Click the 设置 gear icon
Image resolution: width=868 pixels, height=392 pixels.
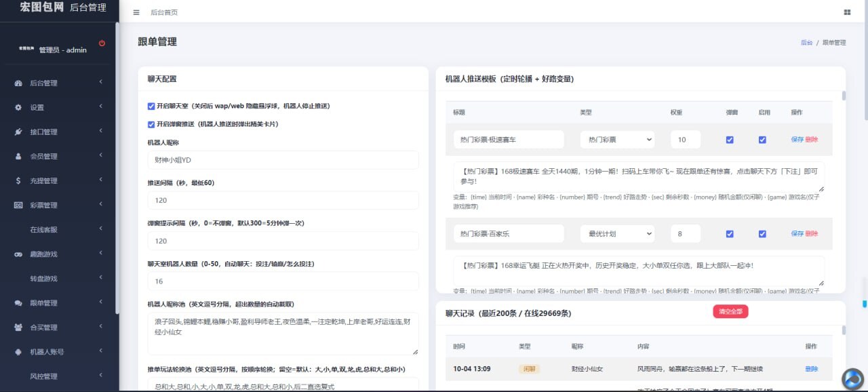click(18, 107)
